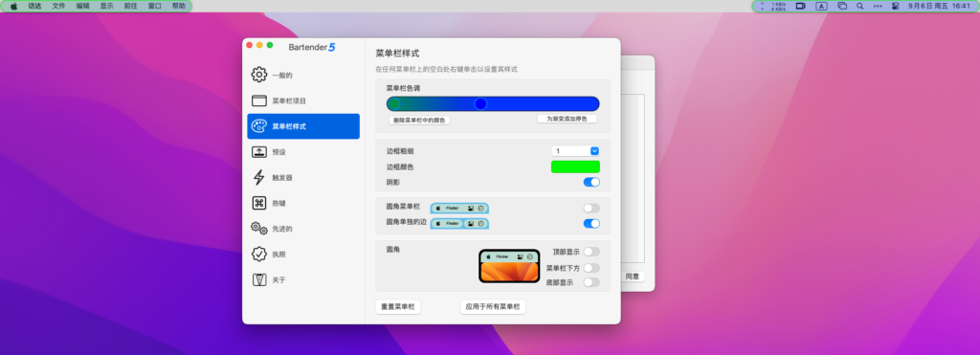This screenshot has width=980, height=355.
Task: Open the green 边框颜色 color swatch
Action: tap(575, 166)
